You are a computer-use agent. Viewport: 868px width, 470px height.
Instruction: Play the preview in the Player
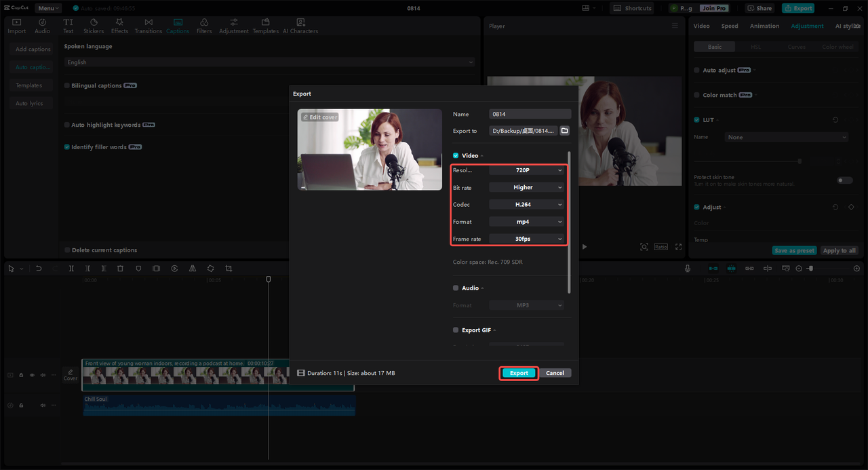tap(585, 247)
